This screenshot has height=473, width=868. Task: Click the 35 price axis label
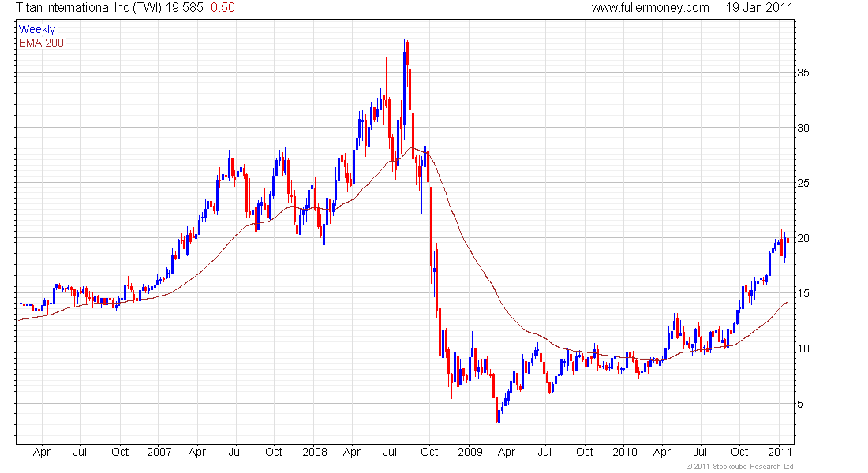pos(803,73)
